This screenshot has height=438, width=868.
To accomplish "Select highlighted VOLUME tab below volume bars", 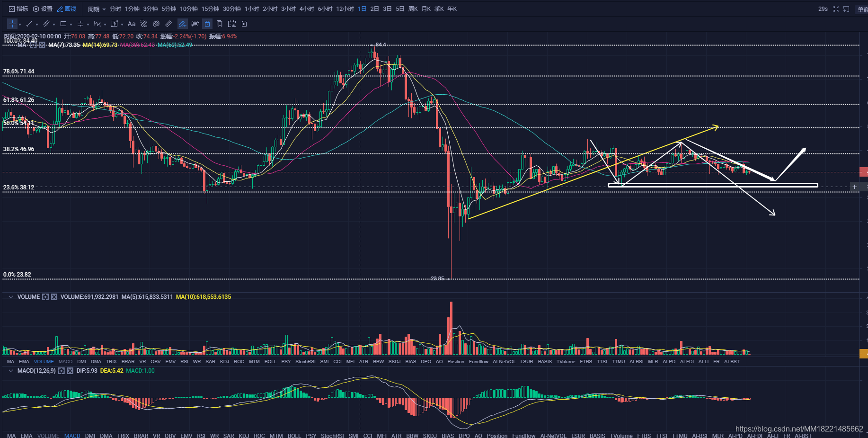I will pos(44,362).
